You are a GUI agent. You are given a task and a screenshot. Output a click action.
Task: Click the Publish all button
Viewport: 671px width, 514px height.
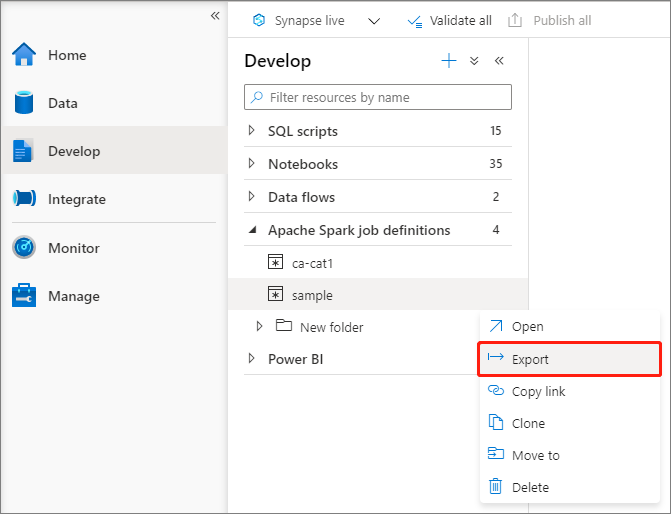550,20
